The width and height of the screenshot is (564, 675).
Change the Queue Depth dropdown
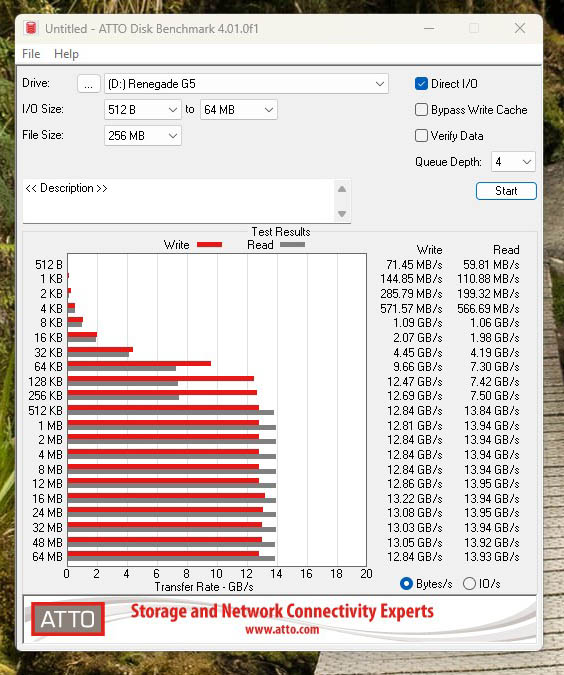click(x=513, y=162)
